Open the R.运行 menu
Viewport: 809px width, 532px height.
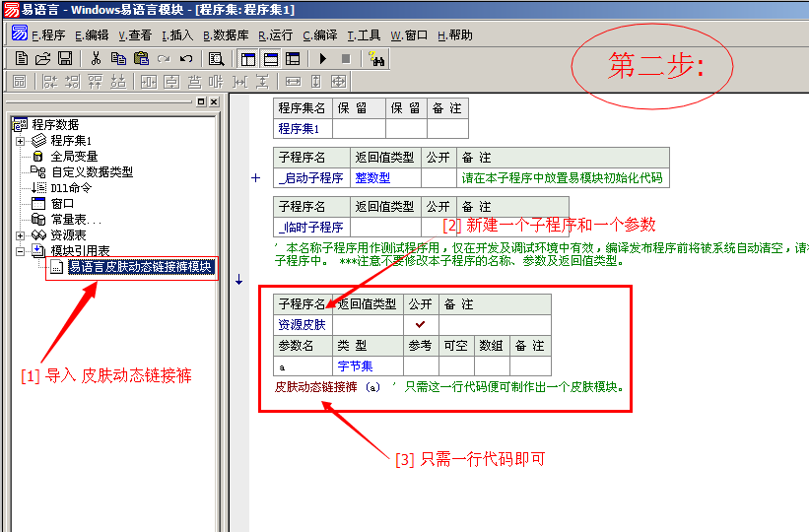pos(276,35)
